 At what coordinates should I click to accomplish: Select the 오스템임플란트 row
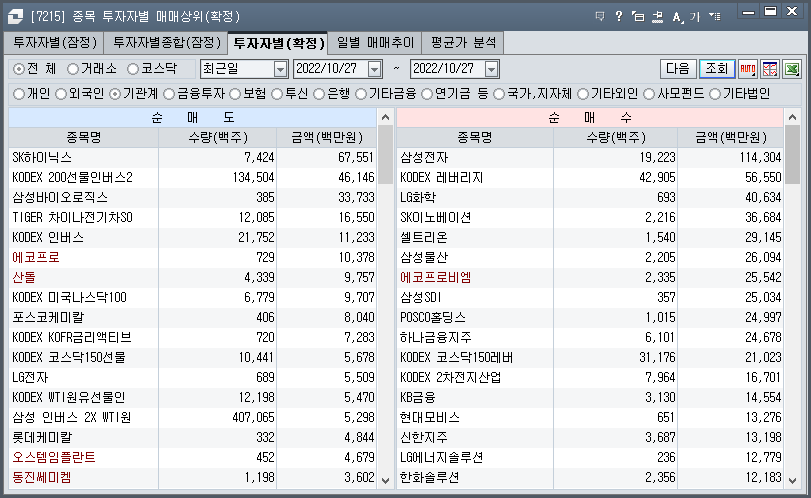[192, 457]
